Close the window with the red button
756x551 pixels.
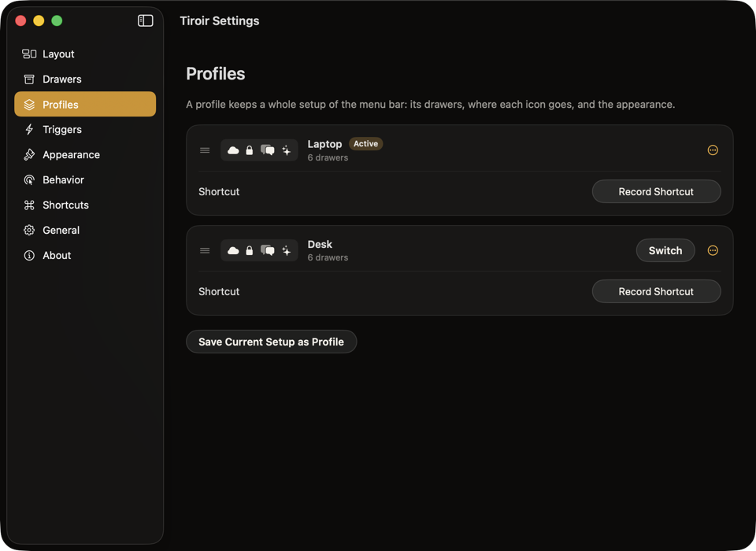coord(20,20)
